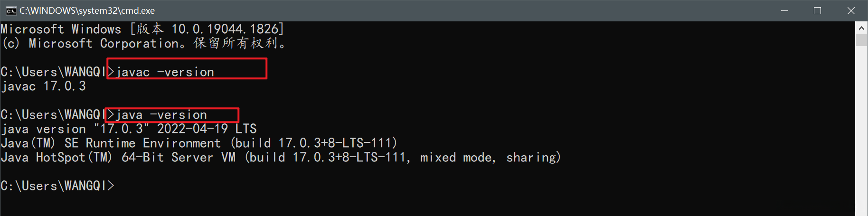
Task: Minimize the command prompt window
Action: (x=784, y=10)
